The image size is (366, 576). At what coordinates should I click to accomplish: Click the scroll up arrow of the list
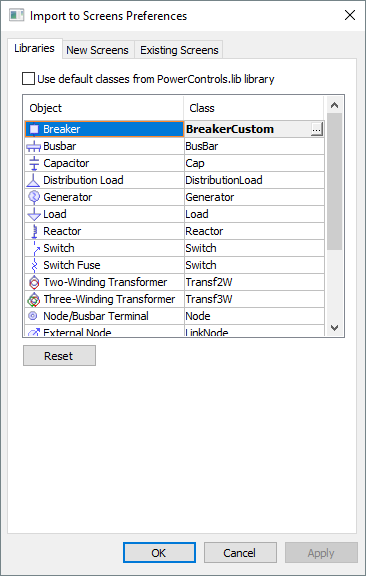pos(334,105)
